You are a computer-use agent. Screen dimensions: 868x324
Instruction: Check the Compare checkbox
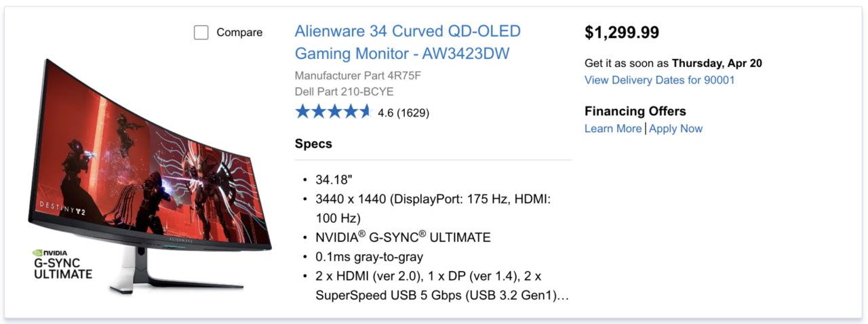coord(201,33)
